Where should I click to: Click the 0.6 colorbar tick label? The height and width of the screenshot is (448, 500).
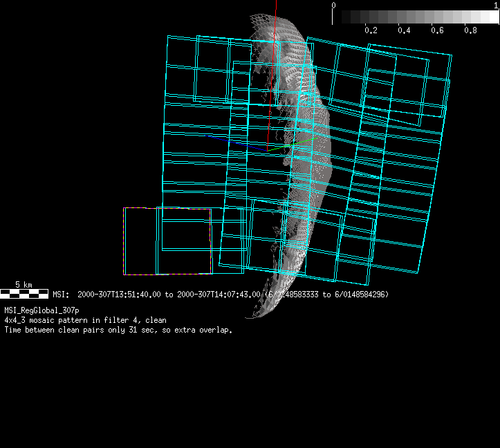[438, 30]
